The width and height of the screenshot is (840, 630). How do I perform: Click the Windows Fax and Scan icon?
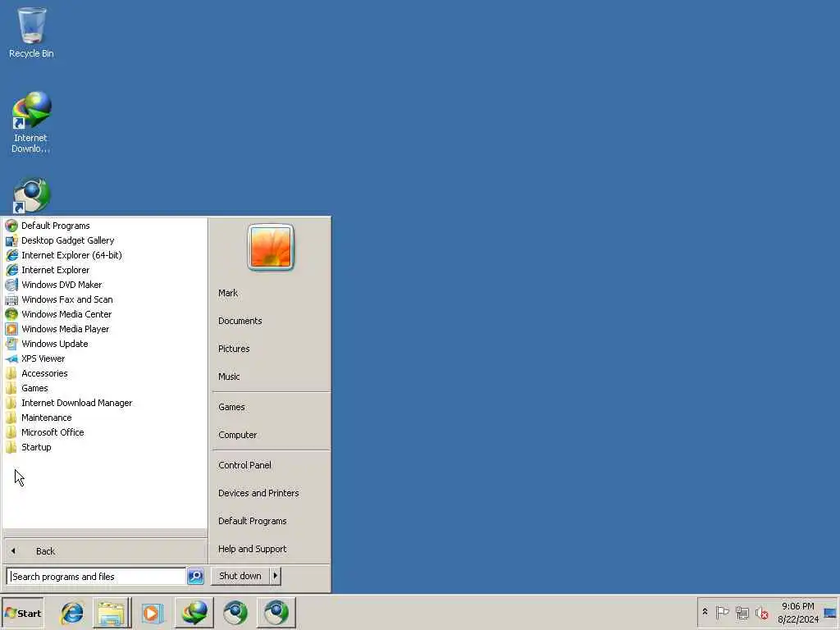(11, 299)
